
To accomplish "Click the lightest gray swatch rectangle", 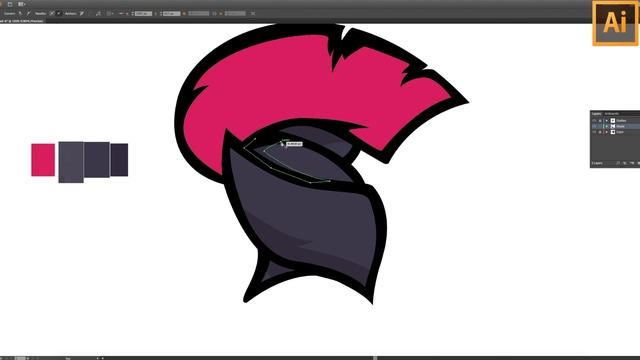I will point(71,162).
